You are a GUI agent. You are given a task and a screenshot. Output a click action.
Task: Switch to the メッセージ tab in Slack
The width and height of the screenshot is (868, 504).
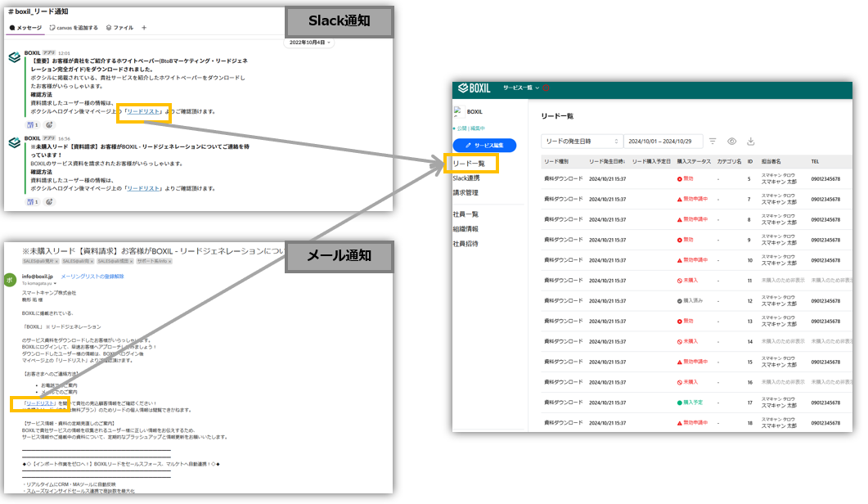tap(26, 28)
